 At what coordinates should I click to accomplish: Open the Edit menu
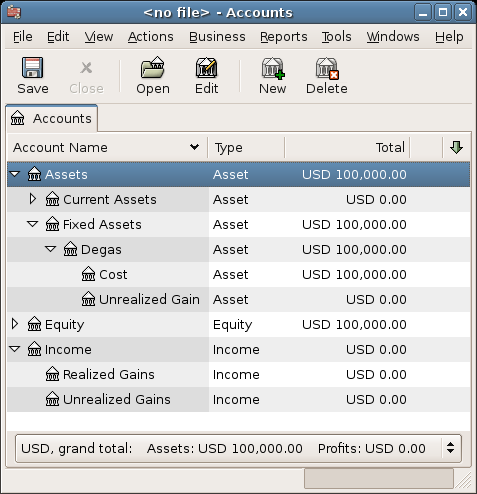coord(58,37)
